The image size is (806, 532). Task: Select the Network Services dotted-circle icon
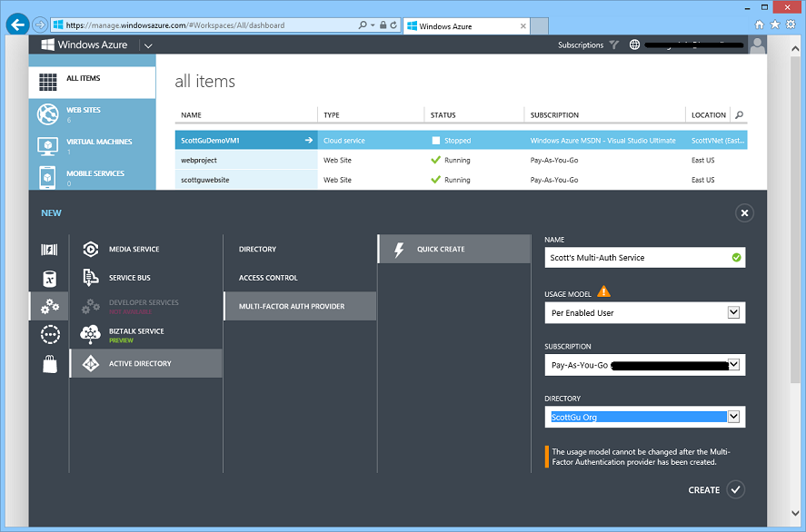[50, 335]
